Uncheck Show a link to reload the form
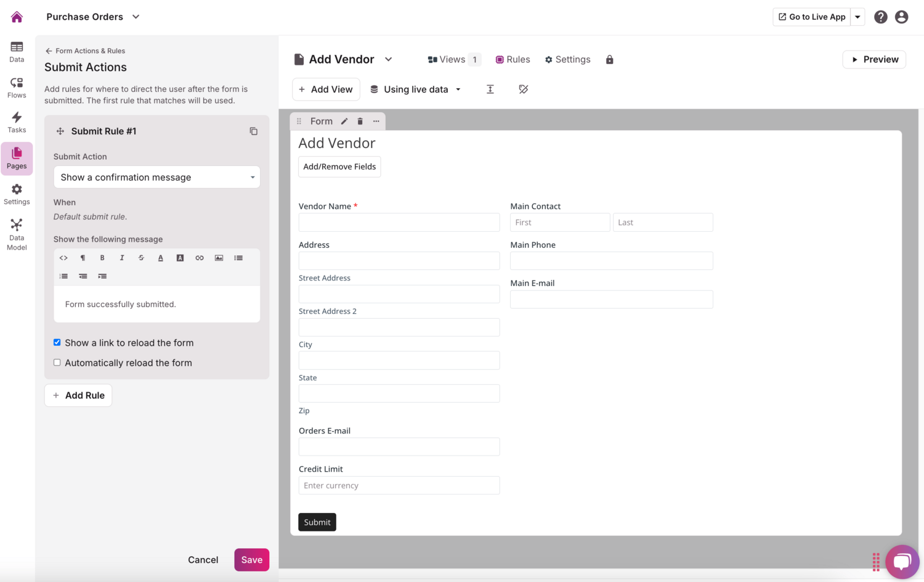The height and width of the screenshot is (582, 924). (57, 342)
